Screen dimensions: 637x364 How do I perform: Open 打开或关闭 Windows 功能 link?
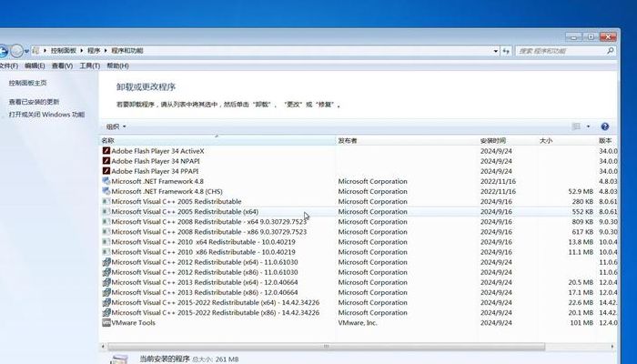coord(46,115)
